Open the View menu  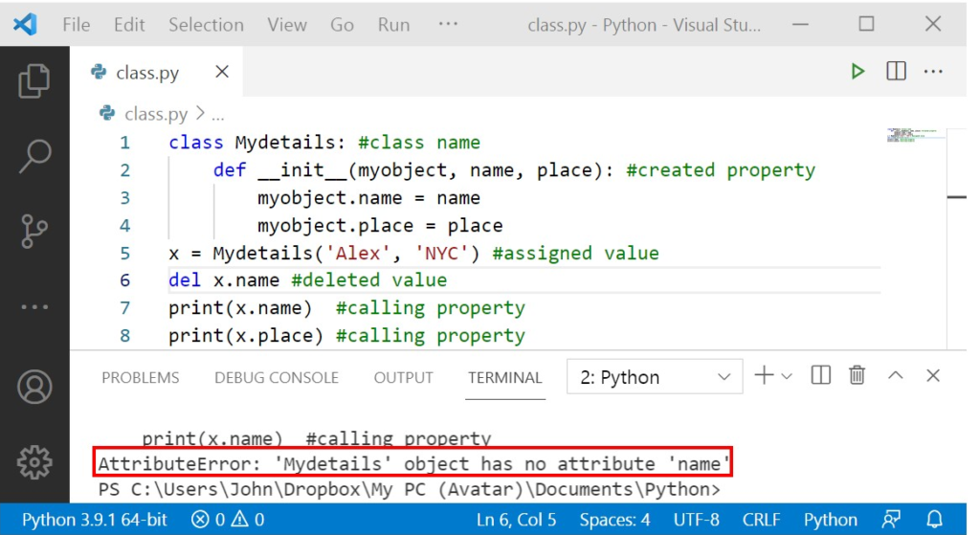(287, 24)
